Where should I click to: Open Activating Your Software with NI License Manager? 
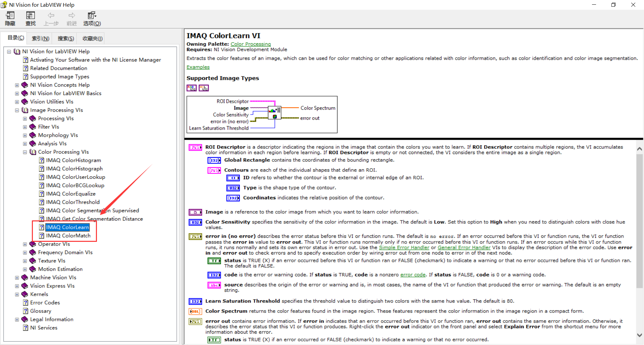(x=96, y=60)
